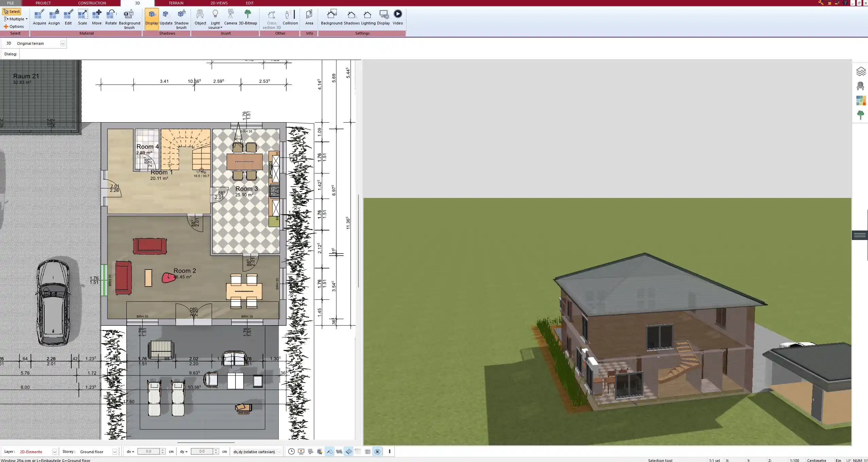Open the plants catalog in the sidebar
868x462 pixels.
click(861, 114)
